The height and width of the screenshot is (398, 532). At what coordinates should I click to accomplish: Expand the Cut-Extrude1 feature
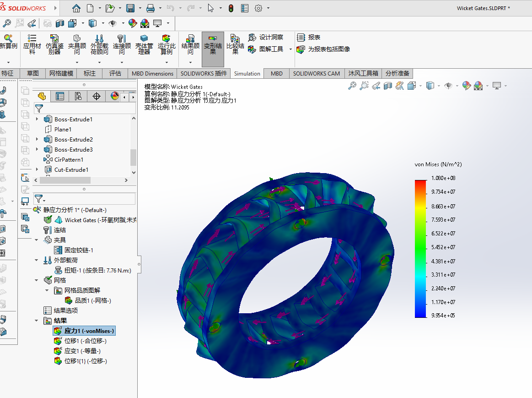pos(37,169)
